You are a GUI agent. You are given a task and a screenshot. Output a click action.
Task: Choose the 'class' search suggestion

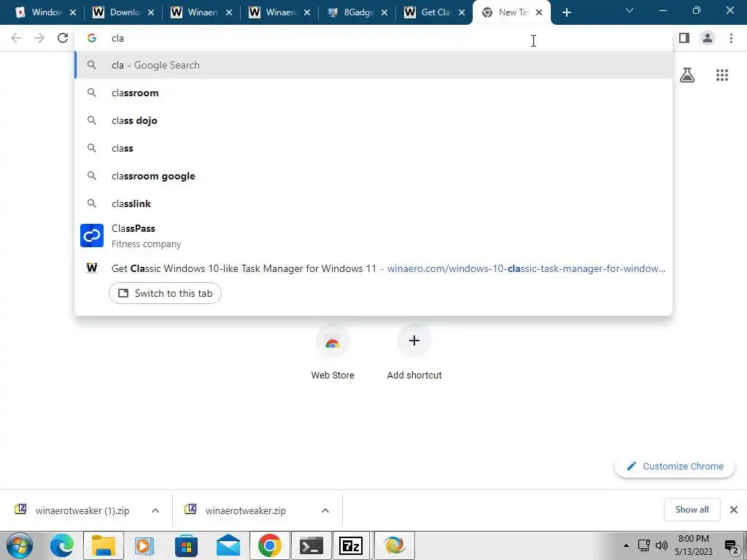pyautogui.click(x=373, y=148)
